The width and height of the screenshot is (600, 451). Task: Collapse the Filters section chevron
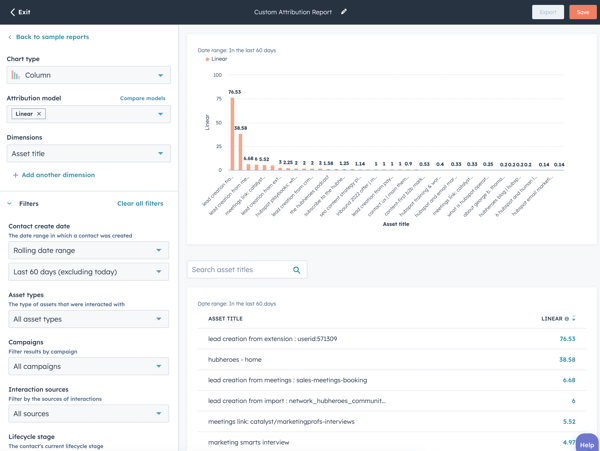pyautogui.click(x=9, y=204)
